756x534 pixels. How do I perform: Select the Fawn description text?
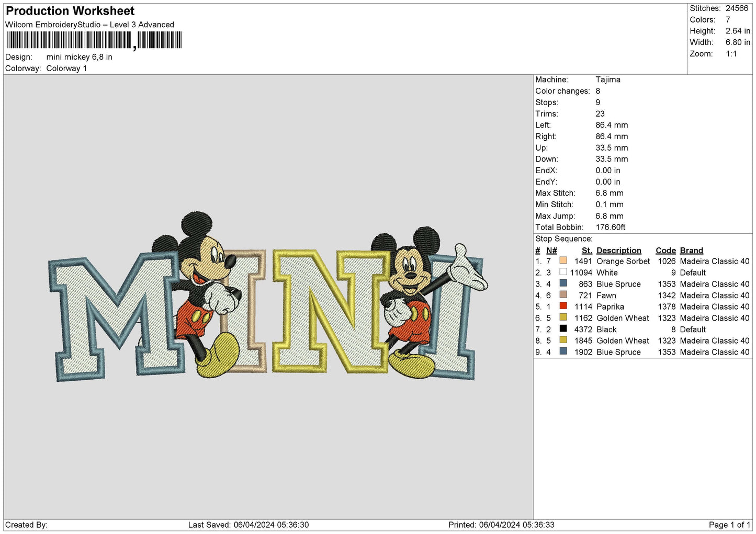606,296
